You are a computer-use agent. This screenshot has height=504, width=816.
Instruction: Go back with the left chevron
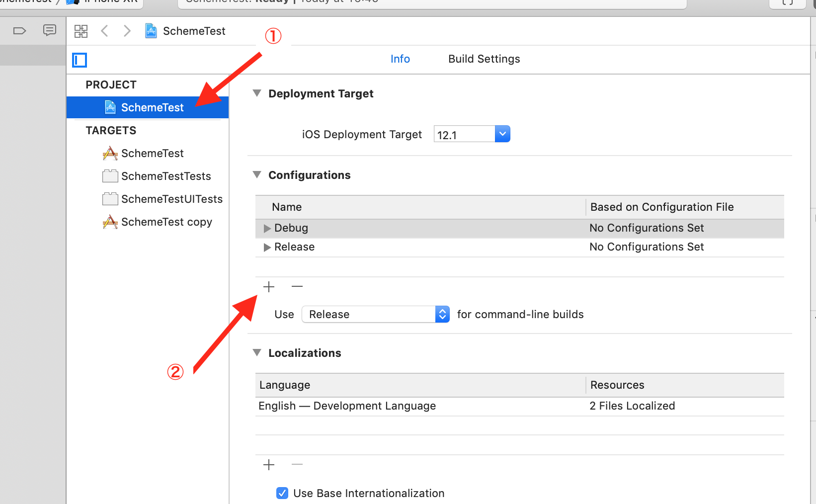click(x=104, y=31)
